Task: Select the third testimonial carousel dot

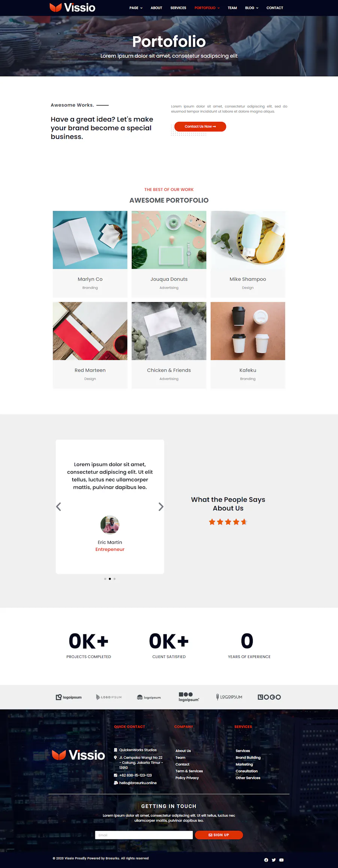Action: (115, 579)
